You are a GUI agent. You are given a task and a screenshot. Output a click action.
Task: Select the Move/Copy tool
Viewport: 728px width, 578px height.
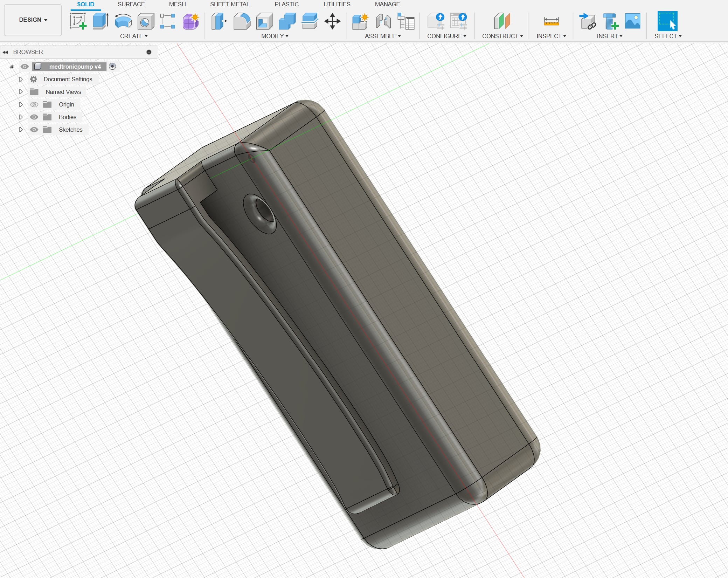pyautogui.click(x=332, y=21)
